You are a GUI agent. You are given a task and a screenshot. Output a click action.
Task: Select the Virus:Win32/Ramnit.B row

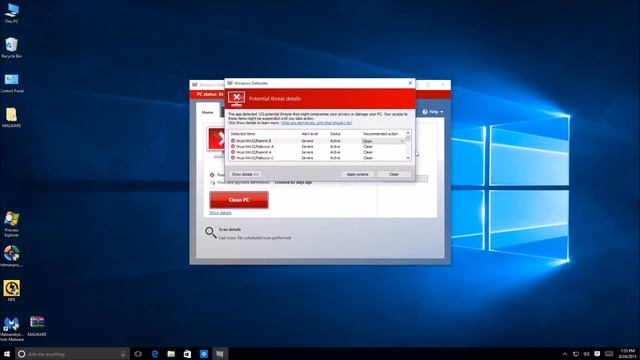[x=318, y=141]
